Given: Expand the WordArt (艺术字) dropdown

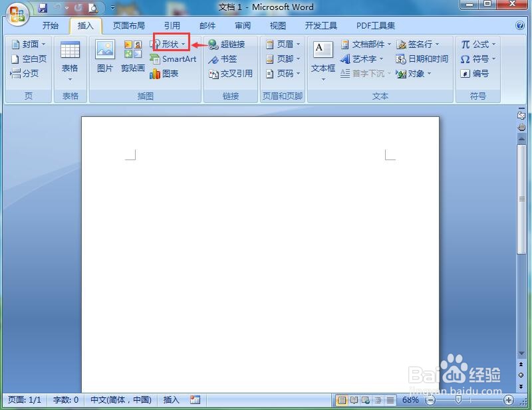Looking at the screenshot, I should click(381, 59).
